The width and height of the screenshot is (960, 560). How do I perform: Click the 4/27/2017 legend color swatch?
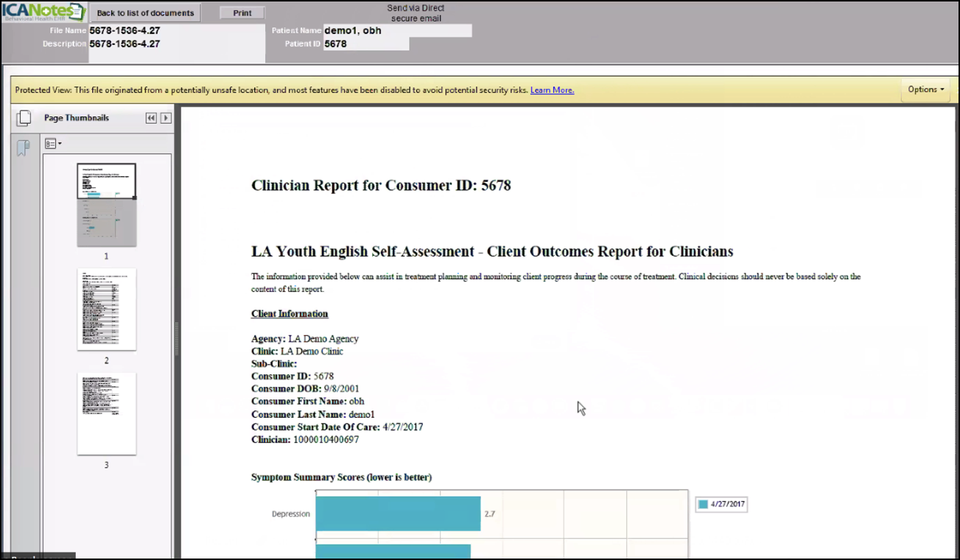click(x=703, y=505)
